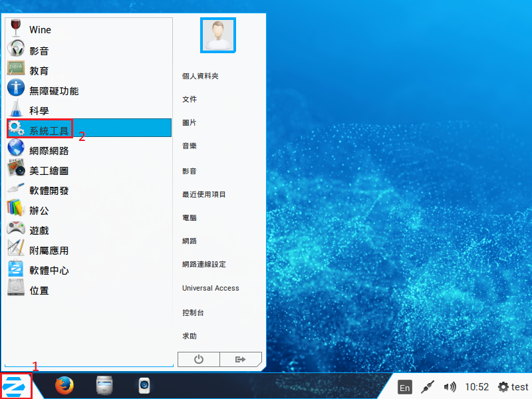Open the Wine menu category

pos(89,29)
